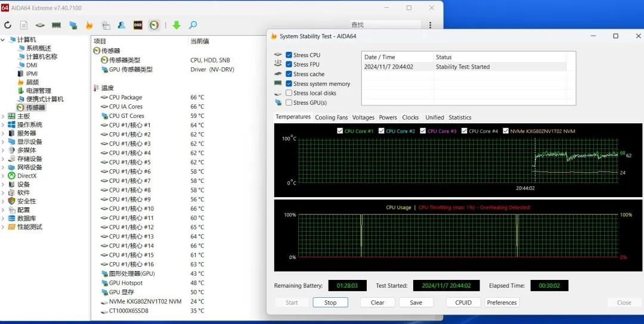The width and height of the screenshot is (644, 324).
Task: Uncheck CPU Core #3 in graph legend
Action: [x=423, y=131]
